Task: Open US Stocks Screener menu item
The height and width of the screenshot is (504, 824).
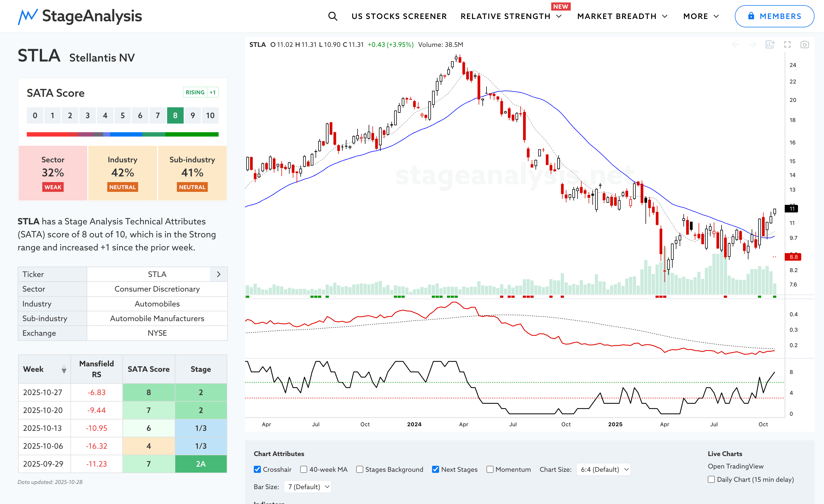Action: (x=399, y=16)
